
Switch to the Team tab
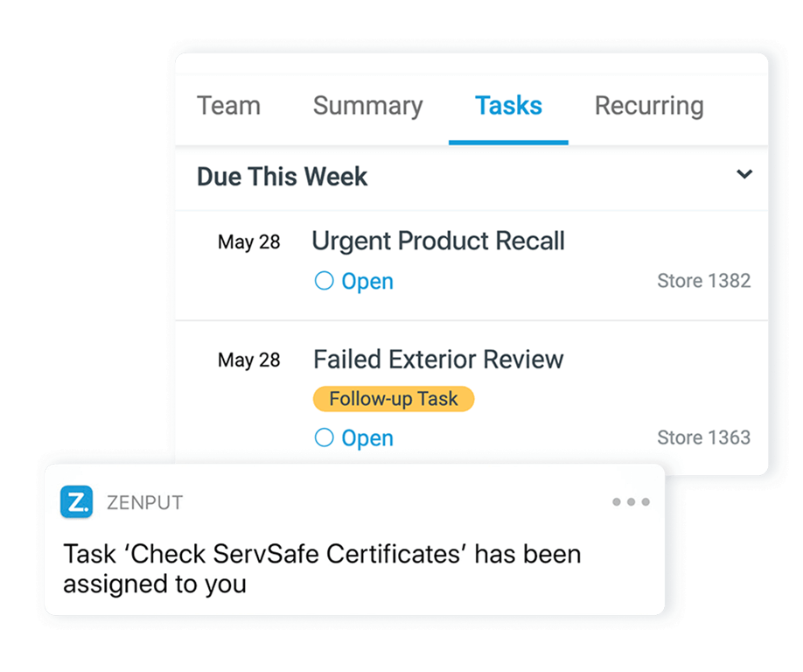tap(228, 105)
